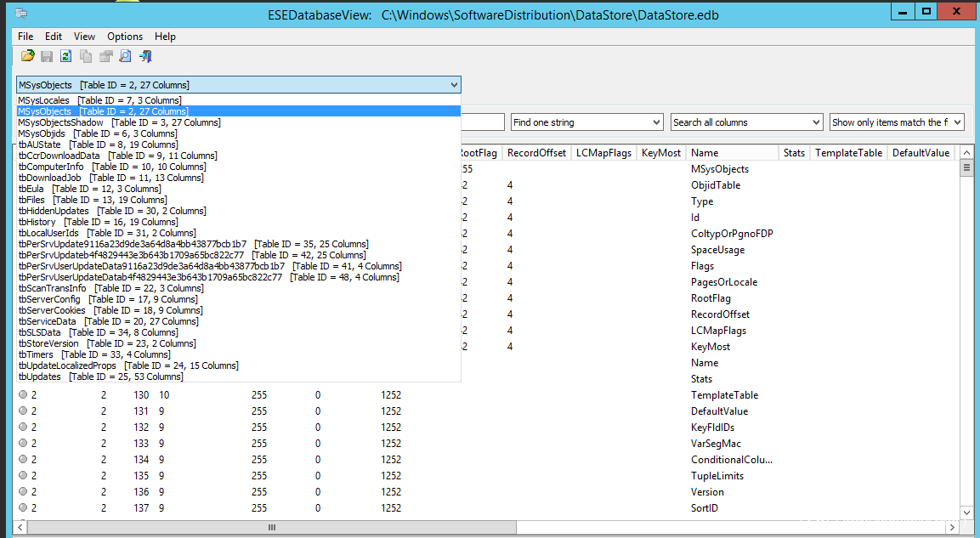Screen dimensions: 980x538
Task: Open the View menu
Action: [84, 37]
